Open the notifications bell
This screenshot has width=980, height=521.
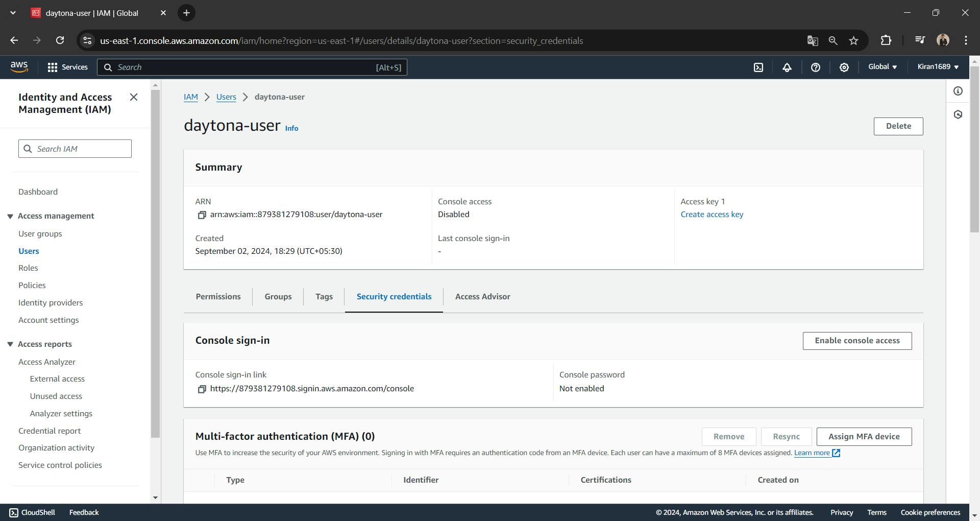click(x=787, y=67)
